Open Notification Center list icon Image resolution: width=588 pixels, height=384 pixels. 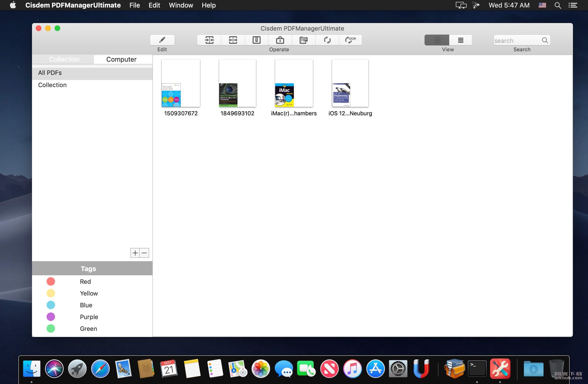click(x=573, y=5)
